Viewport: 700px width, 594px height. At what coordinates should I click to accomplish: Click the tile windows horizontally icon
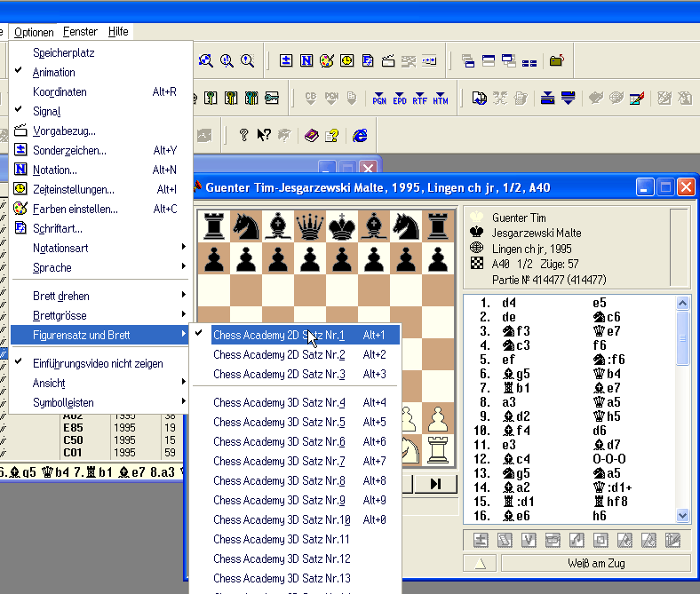pos(489,60)
